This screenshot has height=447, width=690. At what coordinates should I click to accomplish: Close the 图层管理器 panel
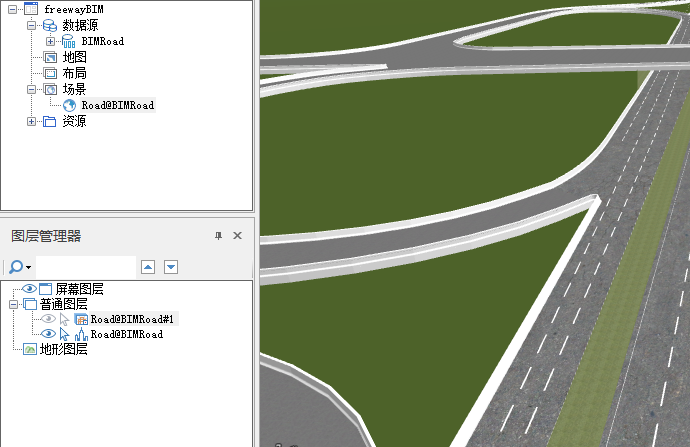238,235
